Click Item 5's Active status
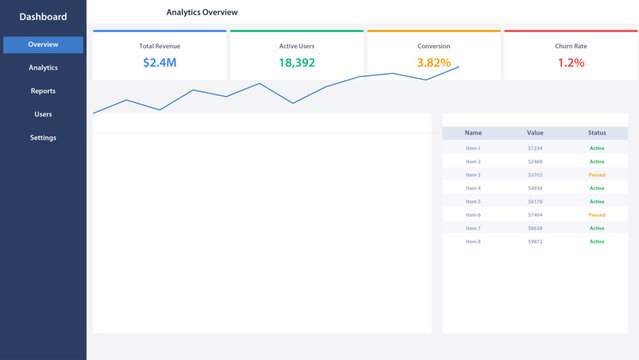This screenshot has width=639, height=360. [597, 202]
